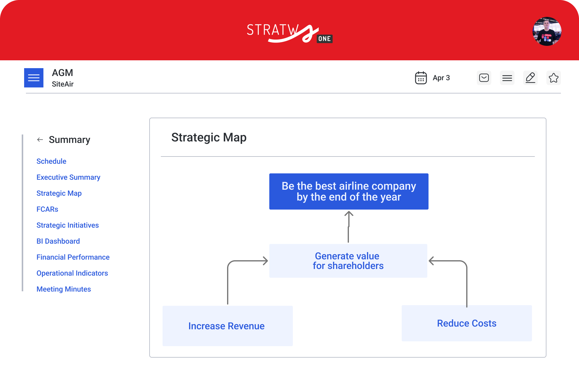The height and width of the screenshot is (392, 579).
Task: Click the three-line list view icon
Action: click(x=507, y=78)
